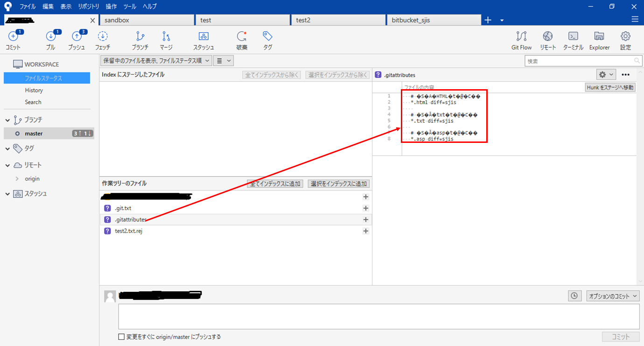Switch to the bitbucket_sjis tab
644x346 pixels.
434,20
